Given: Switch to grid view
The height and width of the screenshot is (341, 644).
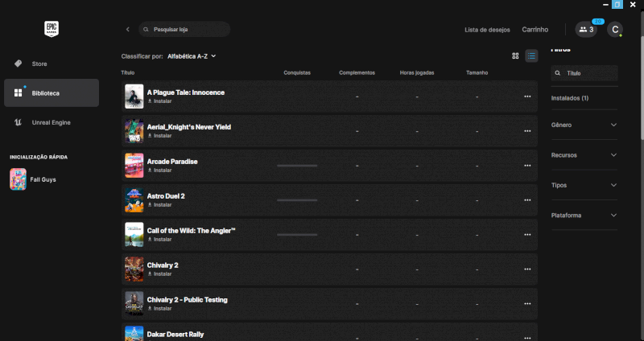Looking at the screenshot, I should click(x=515, y=55).
